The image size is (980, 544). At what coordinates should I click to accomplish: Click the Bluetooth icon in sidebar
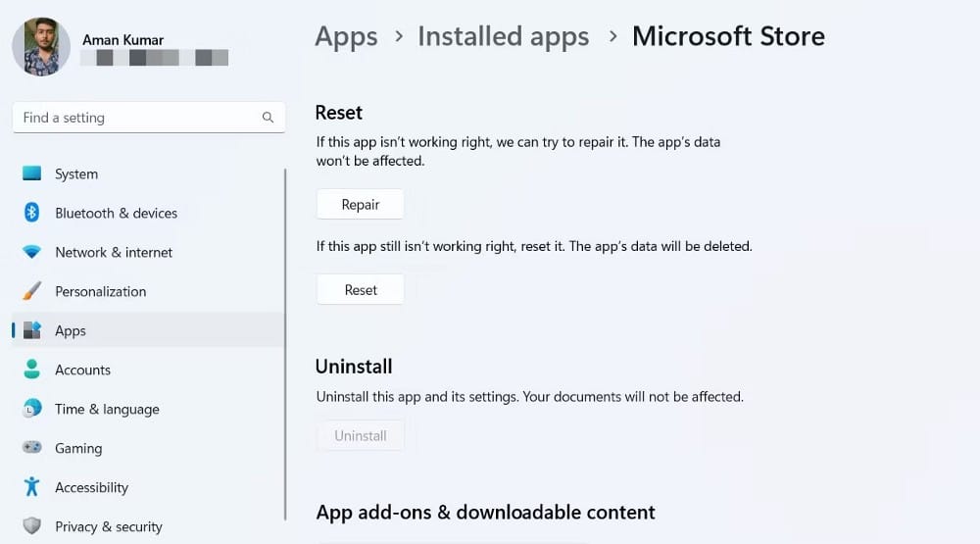(x=32, y=213)
